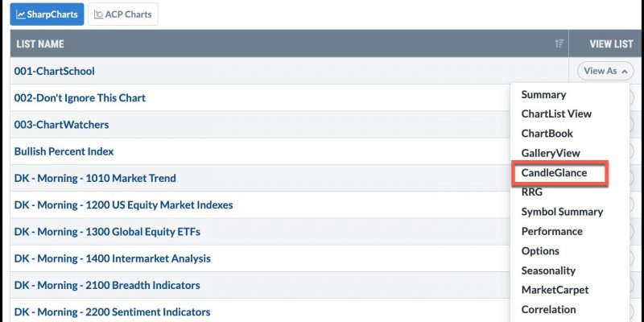Select ChartList View from the View As menu
644x322 pixels.
556,114
